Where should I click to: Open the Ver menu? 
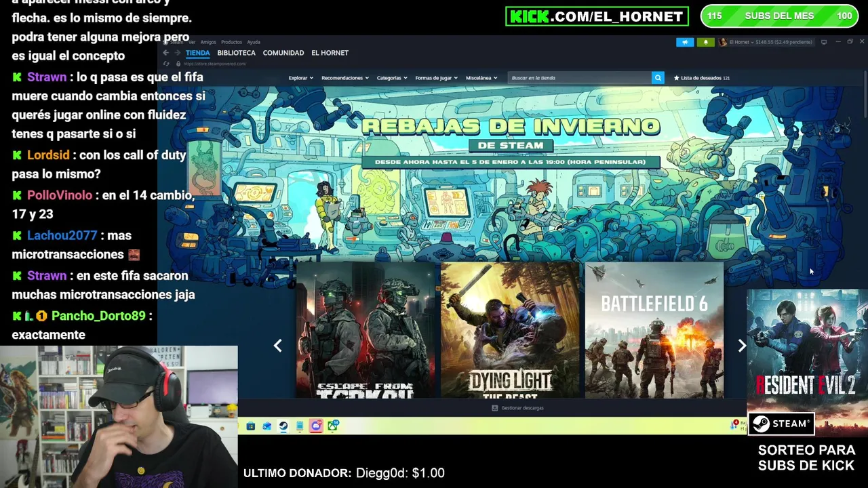tap(192, 42)
